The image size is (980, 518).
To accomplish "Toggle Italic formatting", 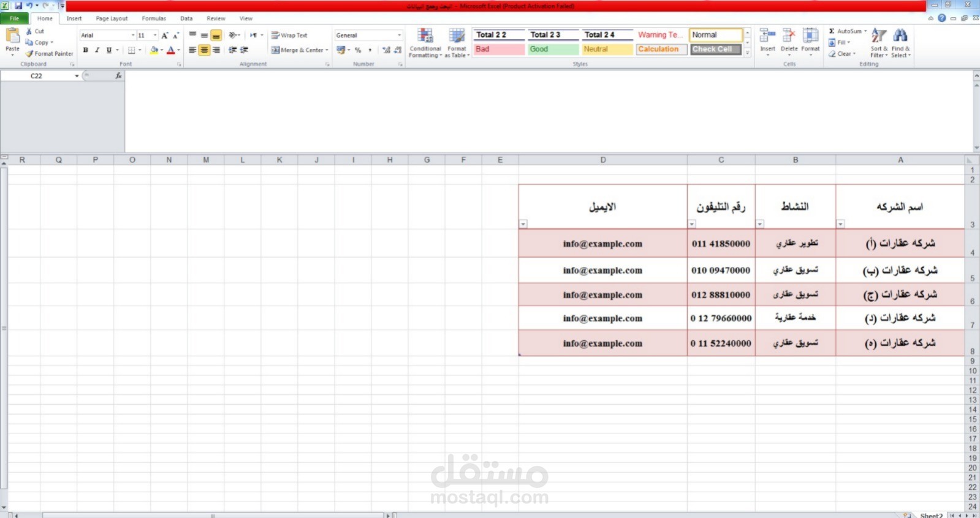I will point(97,50).
